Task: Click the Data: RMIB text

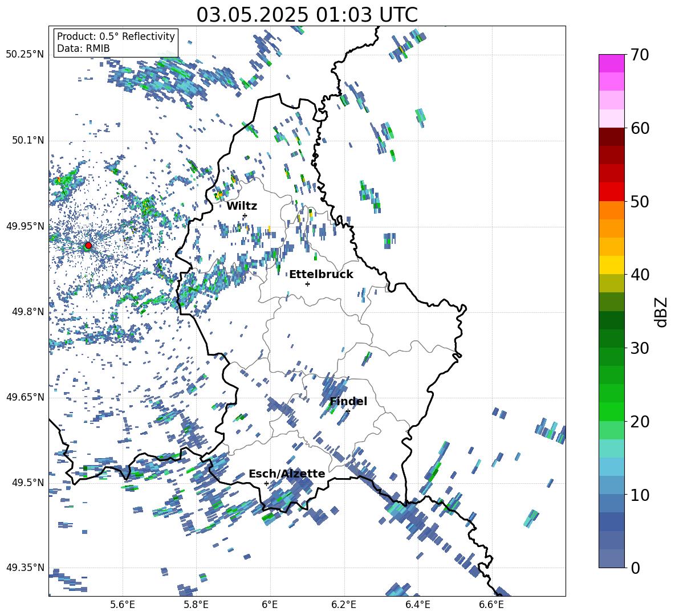Action: pyautogui.click(x=83, y=48)
